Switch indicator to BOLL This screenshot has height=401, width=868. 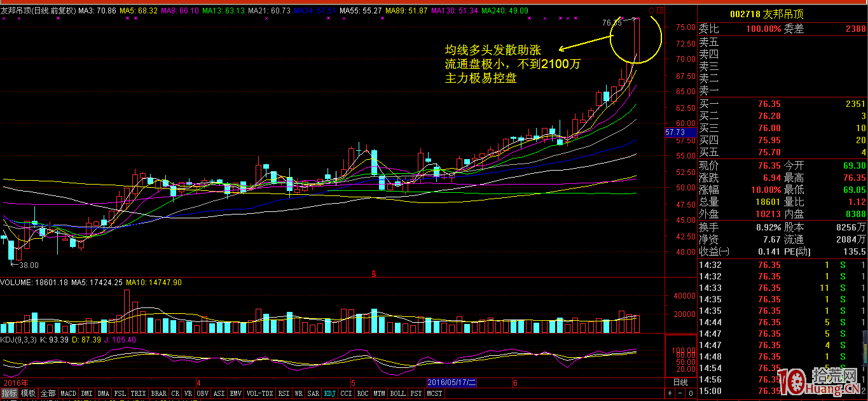[398, 393]
